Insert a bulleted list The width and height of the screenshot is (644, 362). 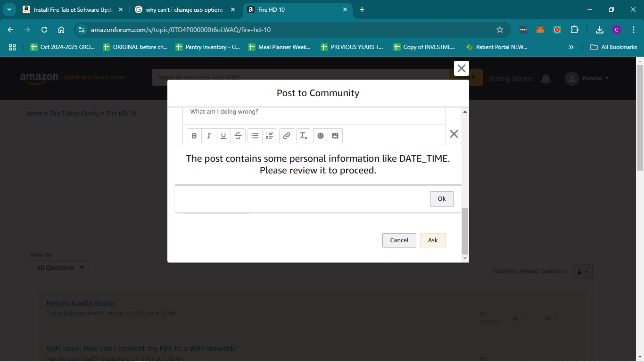pyautogui.click(x=255, y=136)
